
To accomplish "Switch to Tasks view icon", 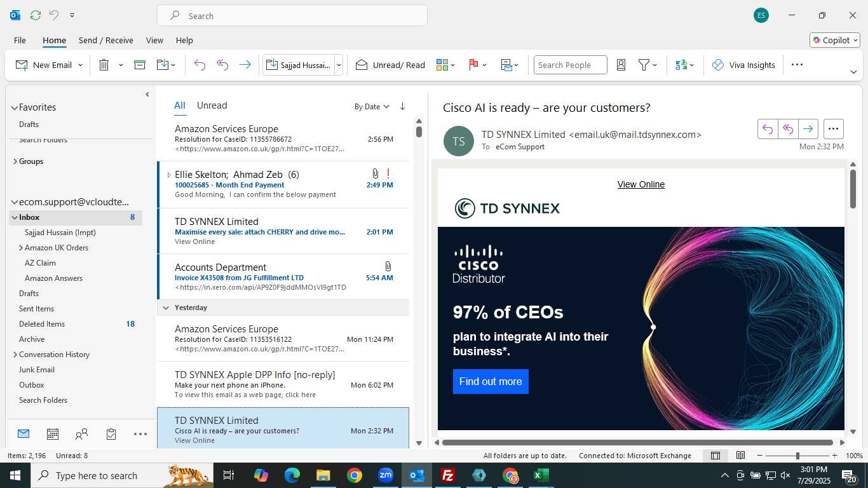I will point(111,434).
